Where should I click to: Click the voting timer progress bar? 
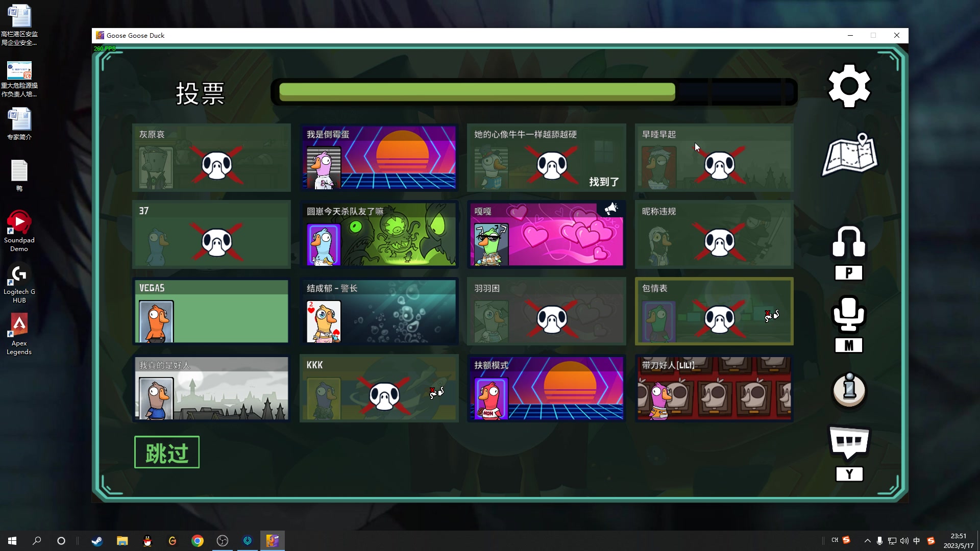533,92
